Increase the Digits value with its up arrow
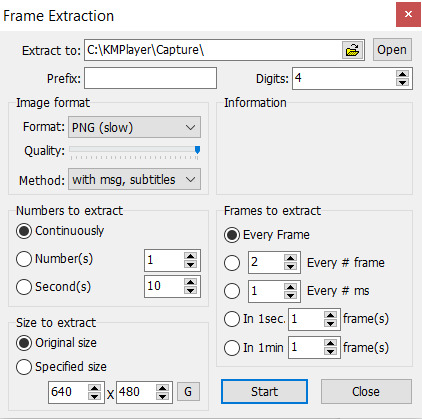This screenshot has height=419, width=422. [x=403, y=74]
